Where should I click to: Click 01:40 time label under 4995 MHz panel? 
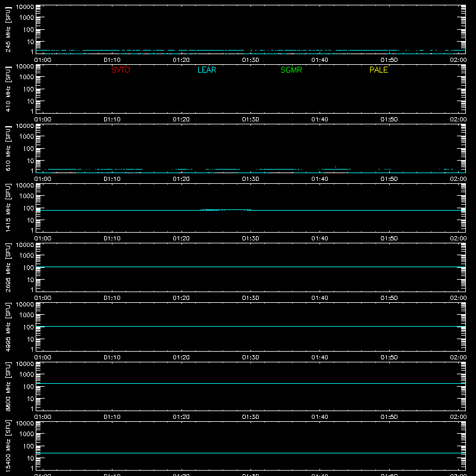pos(320,358)
